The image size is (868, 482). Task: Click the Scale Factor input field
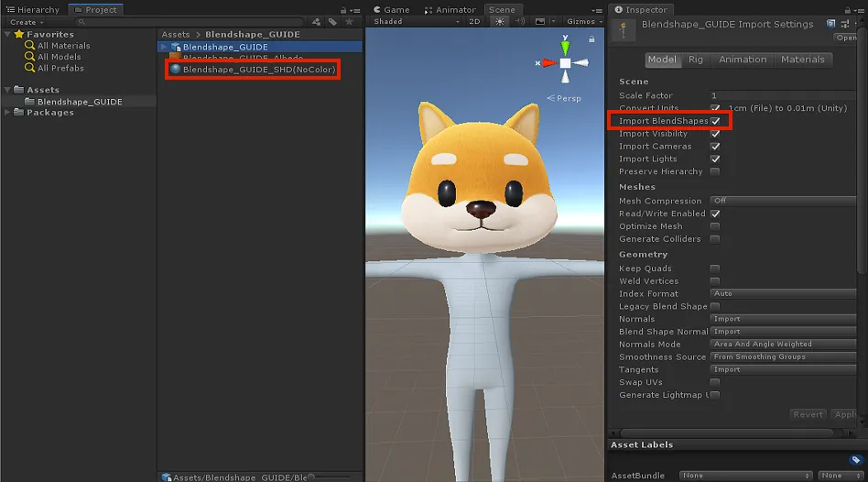click(783, 95)
